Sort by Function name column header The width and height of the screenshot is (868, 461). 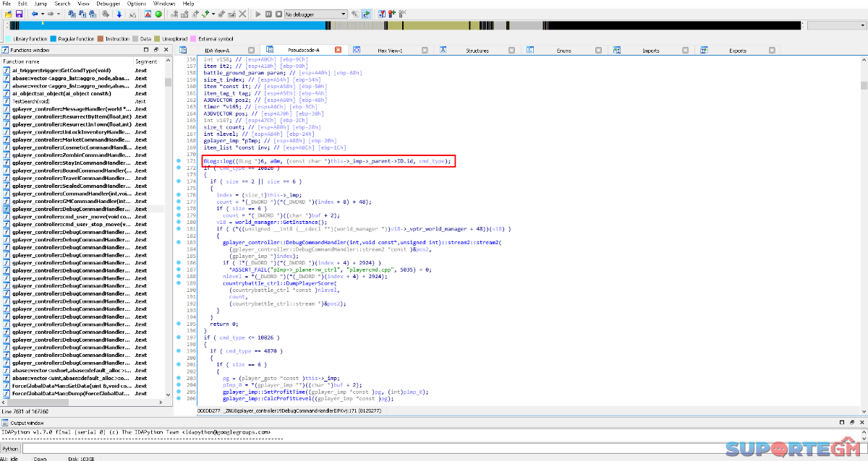click(68, 61)
